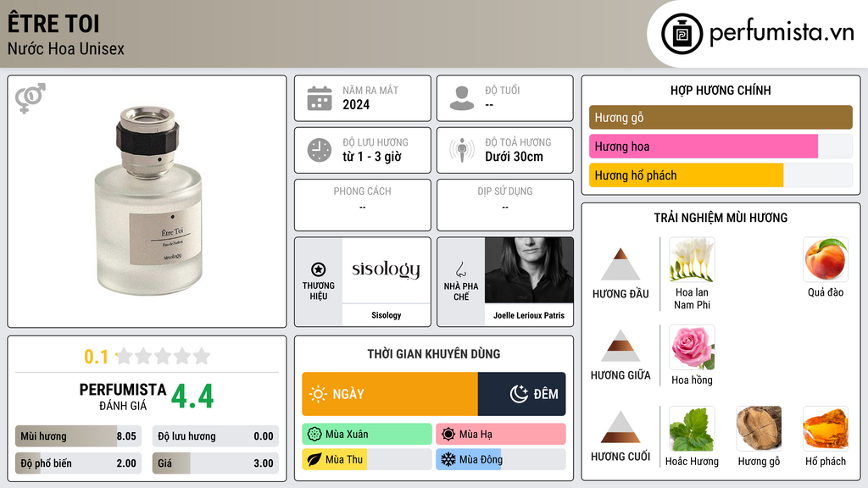Click the Trải nghiệm mùi hương heading

coord(721,218)
